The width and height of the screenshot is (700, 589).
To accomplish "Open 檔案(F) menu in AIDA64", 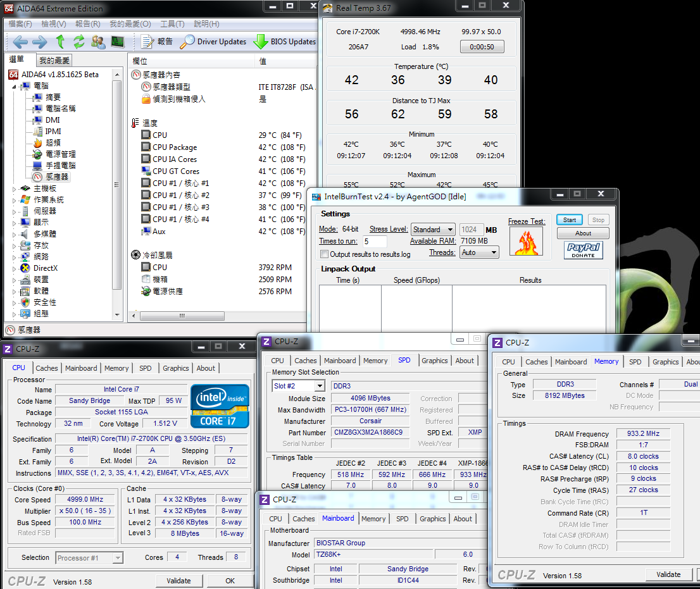I will [x=20, y=24].
